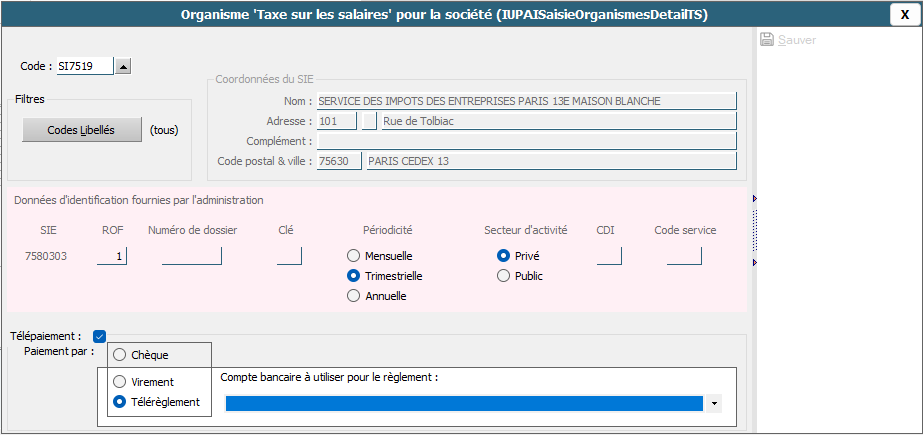Screen dimensions: 923x435
Task: Click the Code postal field 75630
Action: click(x=338, y=161)
